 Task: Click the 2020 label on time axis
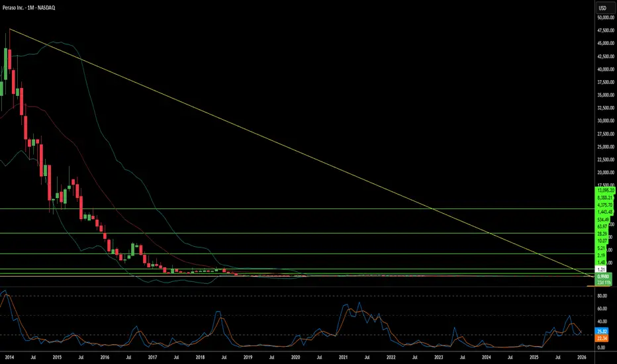pyautogui.click(x=295, y=357)
